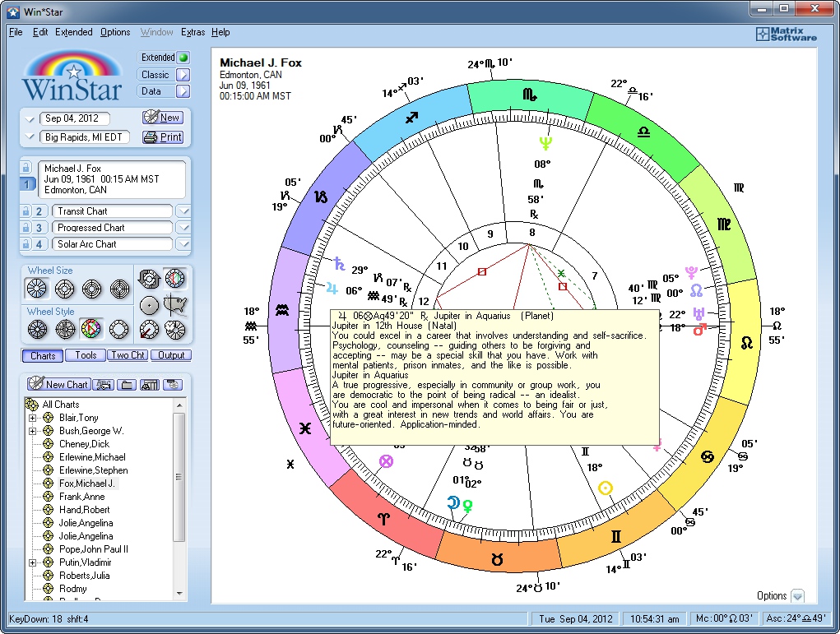
Task: Open the Options dropdown below the chart
Action: pos(798,596)
